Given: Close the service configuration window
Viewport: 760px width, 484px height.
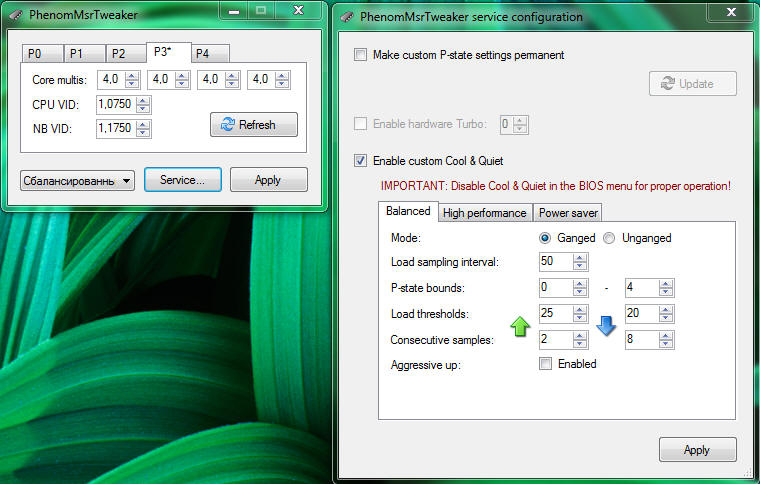Looking at the screenshot, I should point(732,12).
